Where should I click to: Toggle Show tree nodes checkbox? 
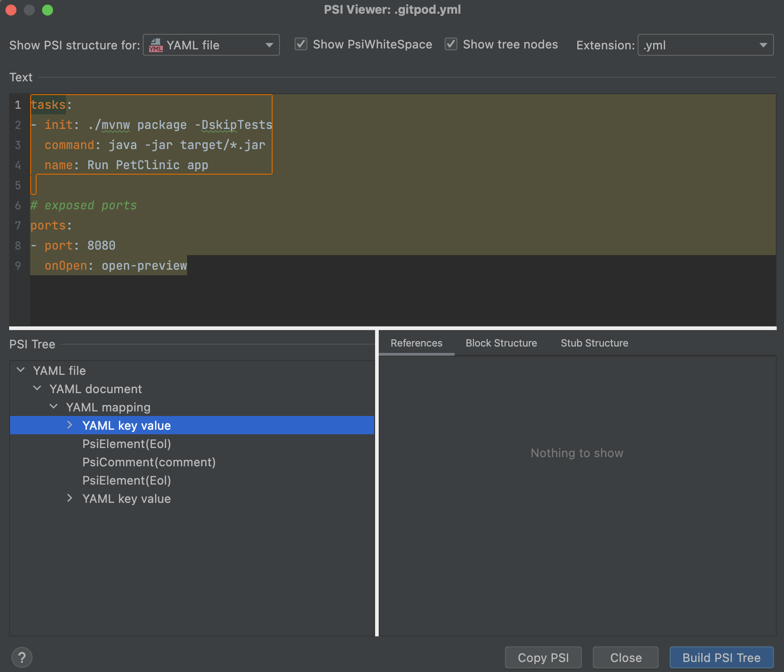[x=451, y=44]
